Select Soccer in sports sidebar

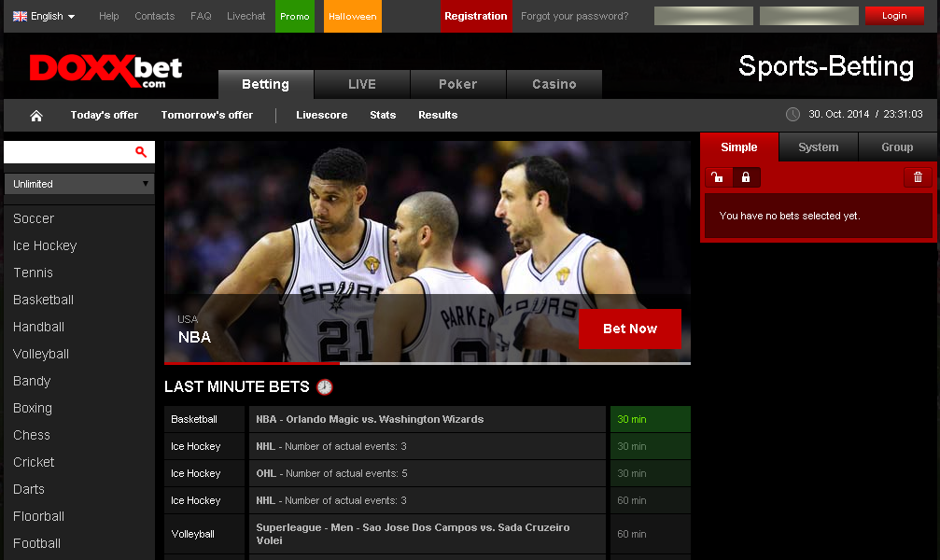(x=34, y=218)
